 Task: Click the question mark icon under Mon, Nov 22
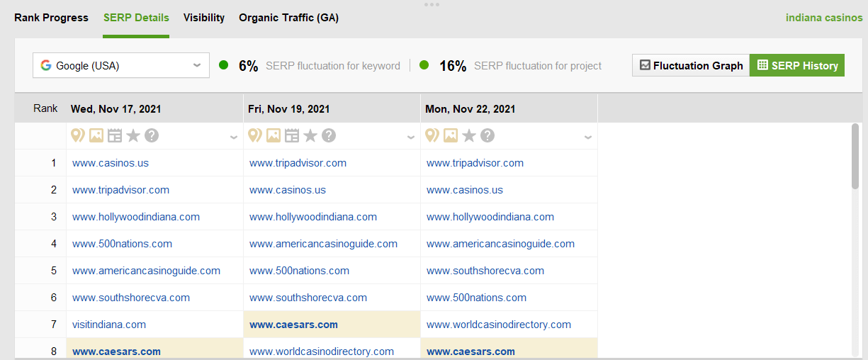487,135
